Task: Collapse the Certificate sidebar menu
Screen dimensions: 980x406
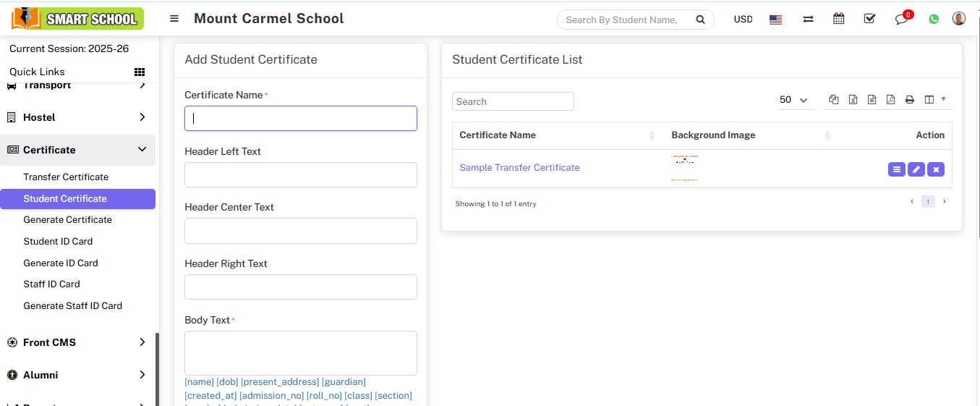Action: 142,150
